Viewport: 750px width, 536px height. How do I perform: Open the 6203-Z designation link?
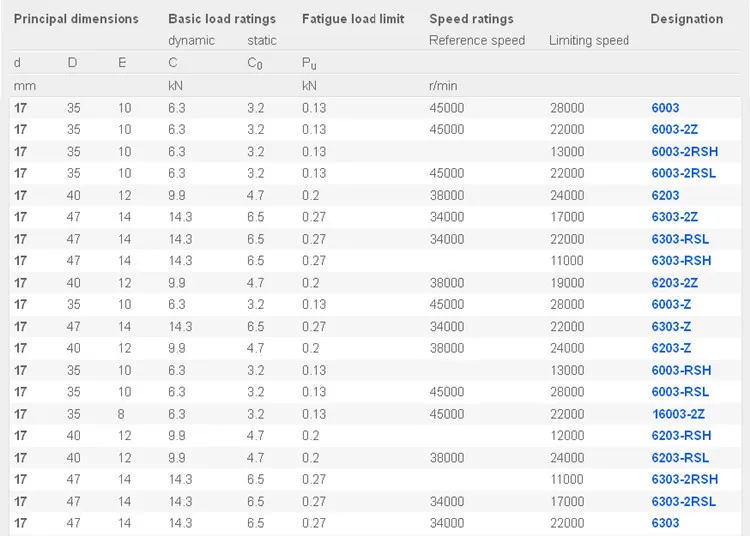coord(671,348)
